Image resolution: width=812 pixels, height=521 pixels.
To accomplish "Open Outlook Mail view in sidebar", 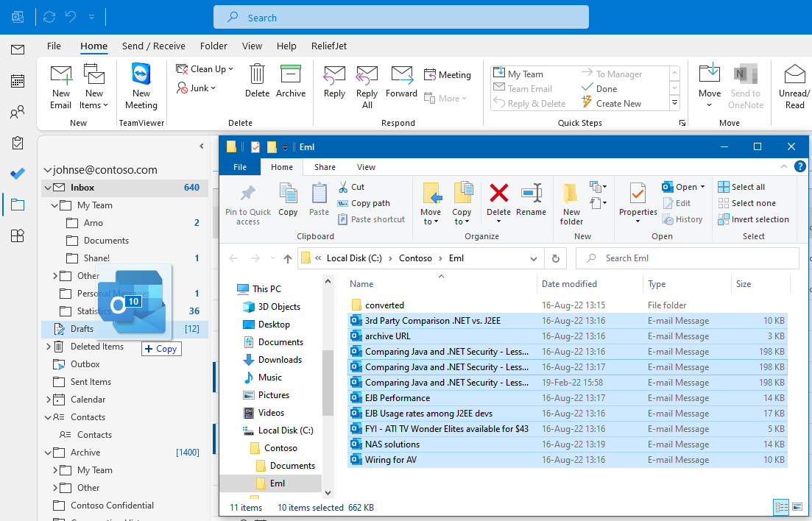I will (18, 49).
